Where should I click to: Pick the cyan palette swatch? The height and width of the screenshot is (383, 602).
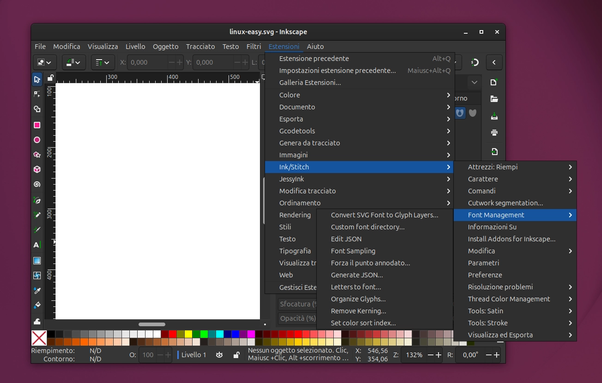pyautogui.click(x=220, y=334)
